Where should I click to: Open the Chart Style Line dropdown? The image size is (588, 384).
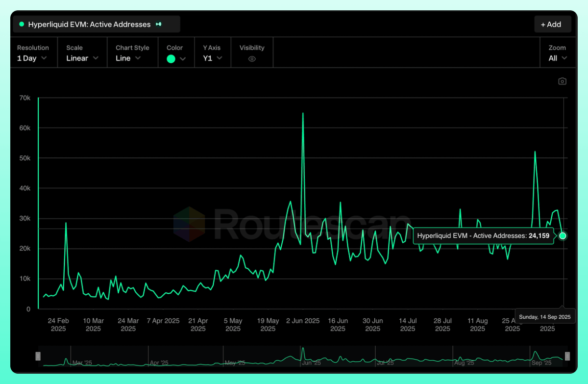pos(132,53)
